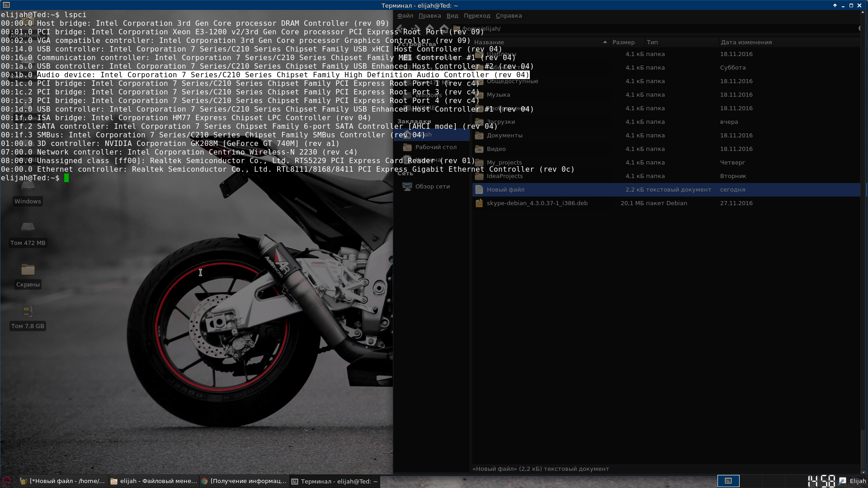Image resolution: width=868 pixels, height=488 pixels.
Task: Open the Справка menu in file manager
Action: (509, 15)
